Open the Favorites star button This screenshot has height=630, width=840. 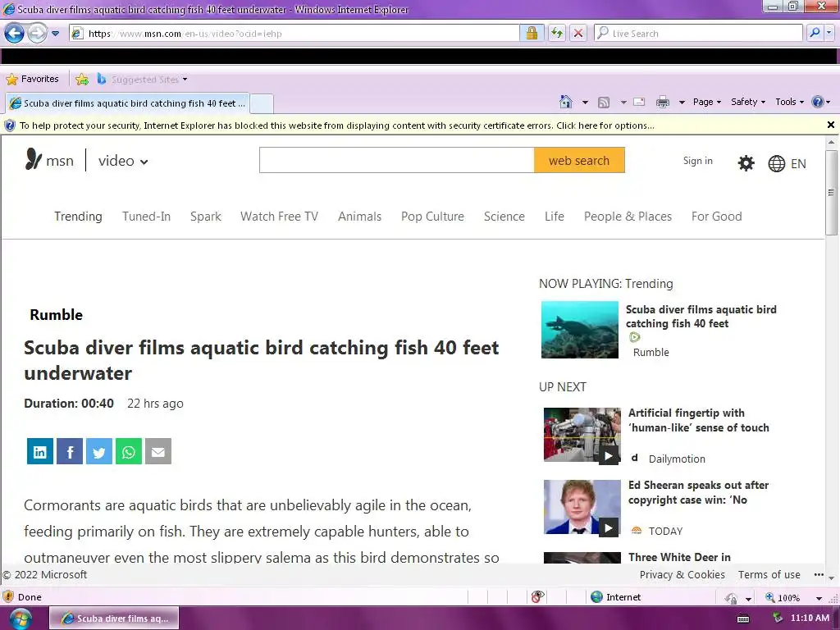coord(33,80)
